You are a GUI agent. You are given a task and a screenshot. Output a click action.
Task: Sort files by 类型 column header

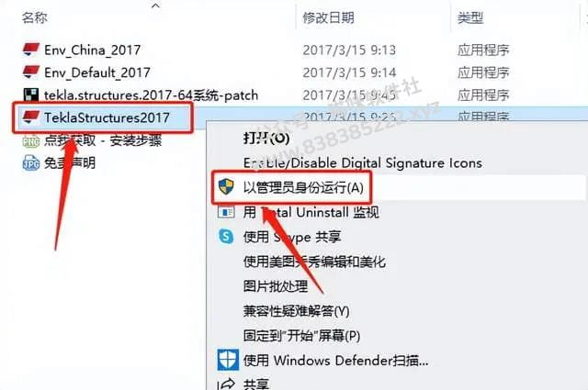469,17
